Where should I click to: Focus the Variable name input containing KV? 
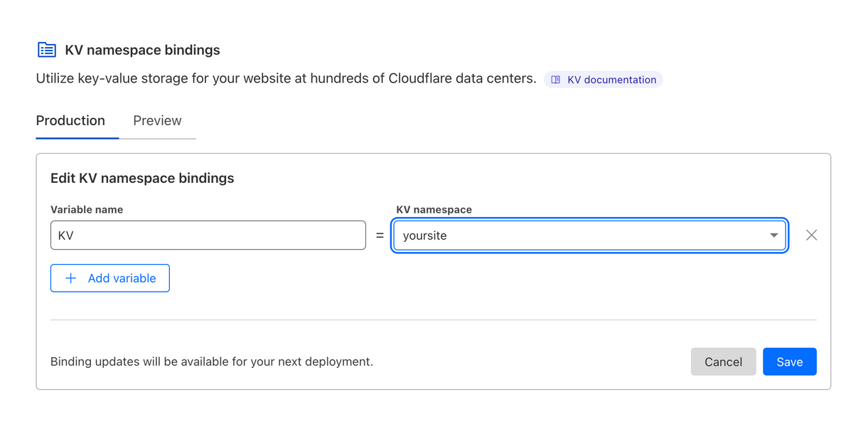tap(208, 235)
